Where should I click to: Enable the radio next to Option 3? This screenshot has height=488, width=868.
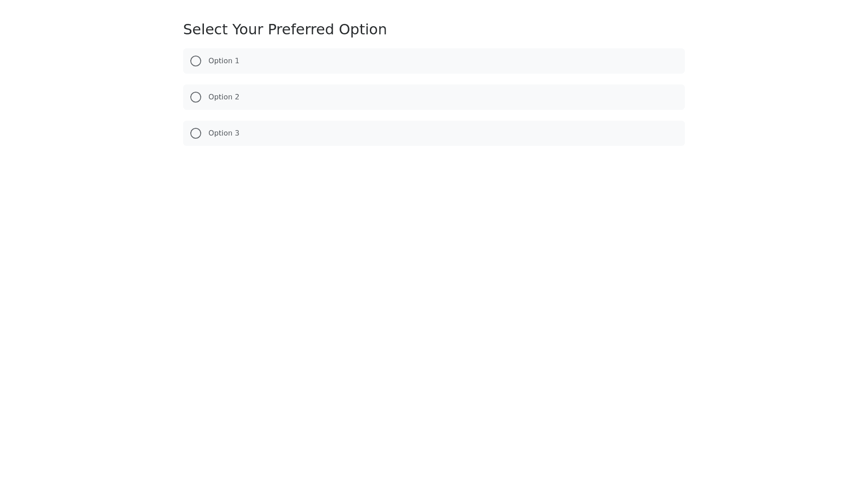(196, 133)
